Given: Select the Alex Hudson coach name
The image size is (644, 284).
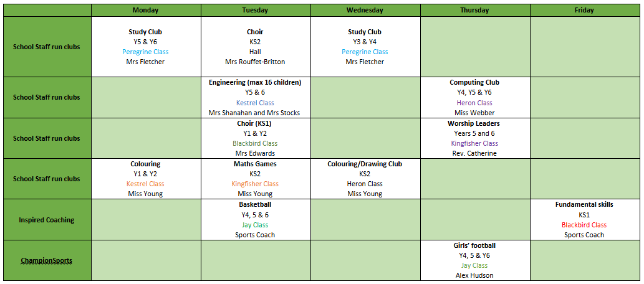Looking at the screenshot, I should (474, 275).
